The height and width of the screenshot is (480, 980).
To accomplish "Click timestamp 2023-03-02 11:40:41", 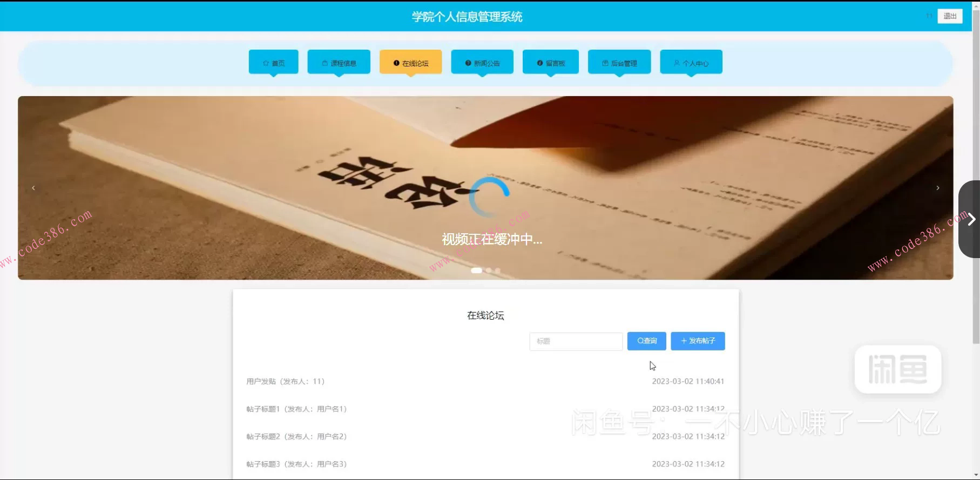I will click(688, 381).
